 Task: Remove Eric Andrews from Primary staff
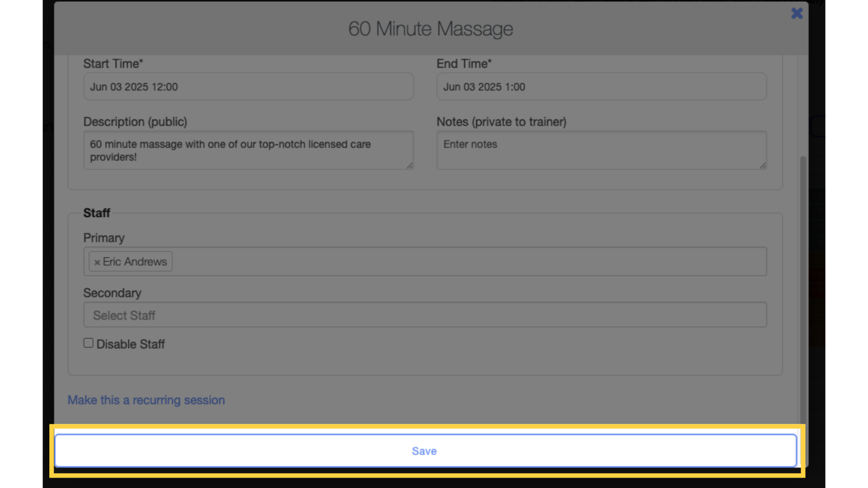97,262
